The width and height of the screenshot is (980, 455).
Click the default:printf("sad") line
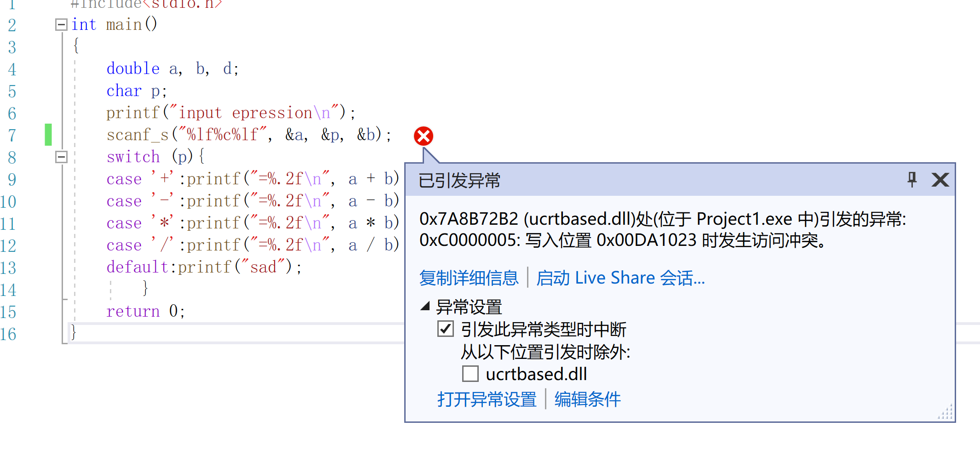(x=204, y=267)
